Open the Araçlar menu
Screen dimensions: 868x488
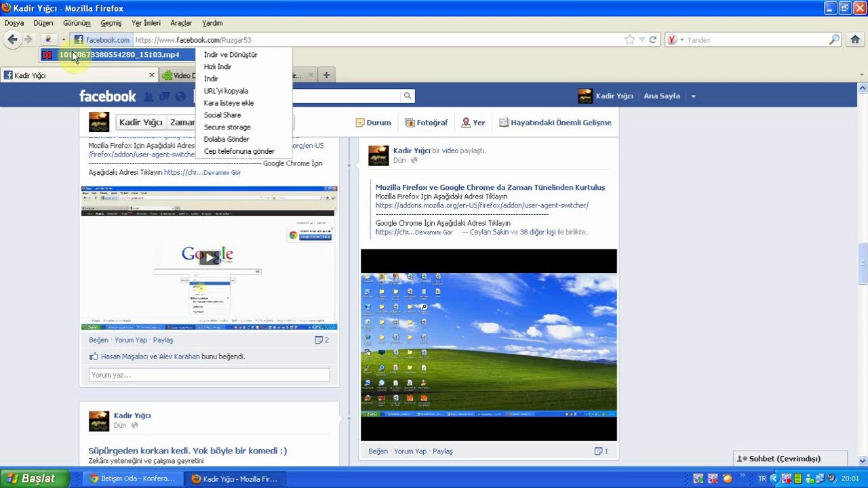click(x=181, y=23)
